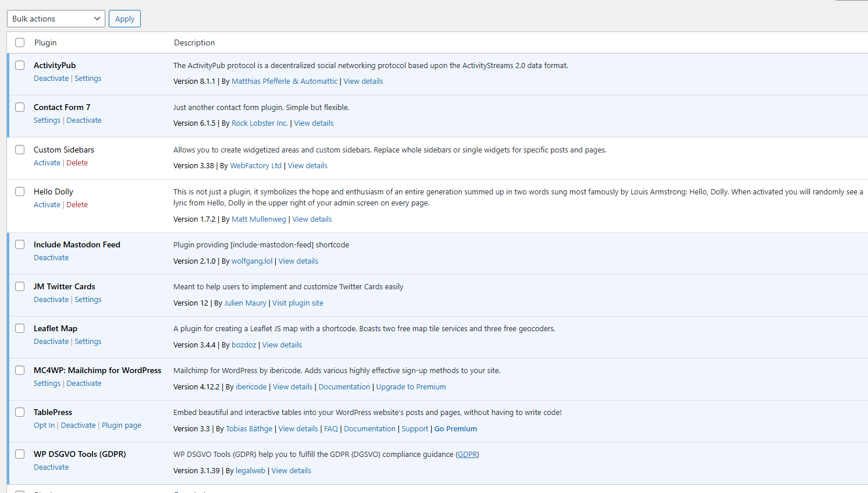Click Opt In under TablePress
Viewport: 868px width, 493px height.
coord(44,425)
